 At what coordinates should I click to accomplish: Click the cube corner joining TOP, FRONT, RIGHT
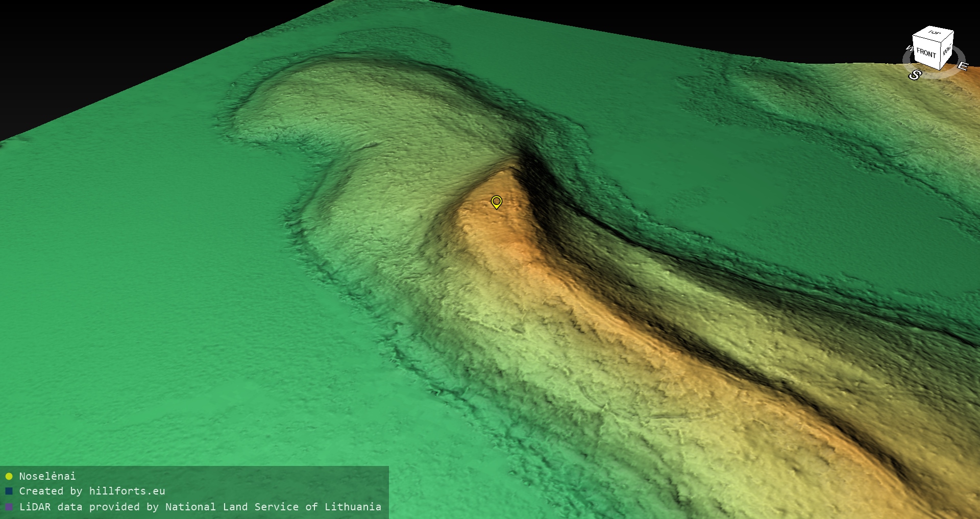942,41
